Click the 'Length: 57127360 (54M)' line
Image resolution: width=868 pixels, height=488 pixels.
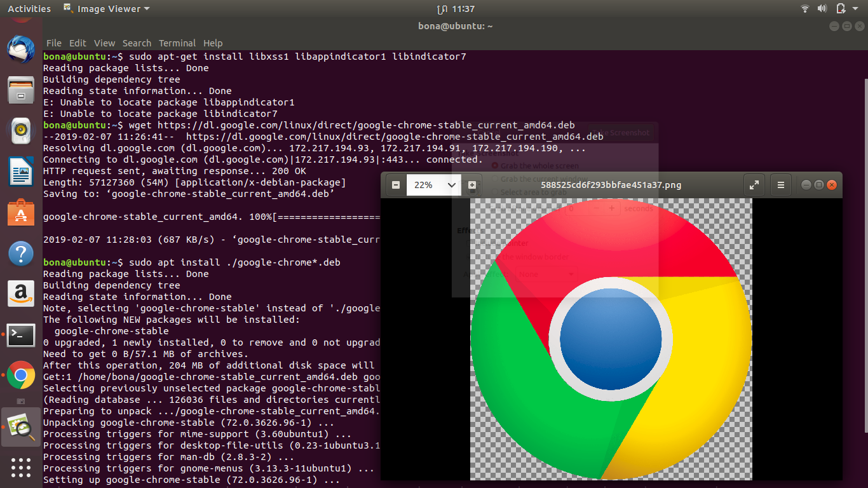coord(194,182)
